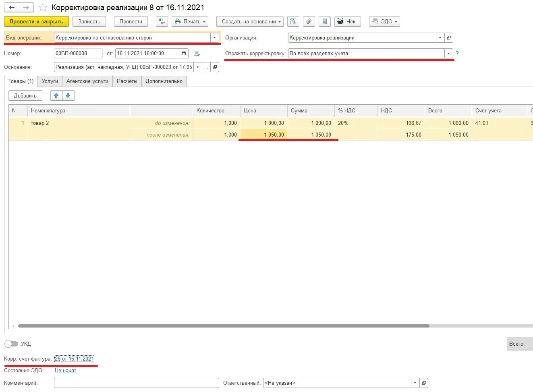Expand Организация dropdown
533x392 pixels.
pos(440,37)
